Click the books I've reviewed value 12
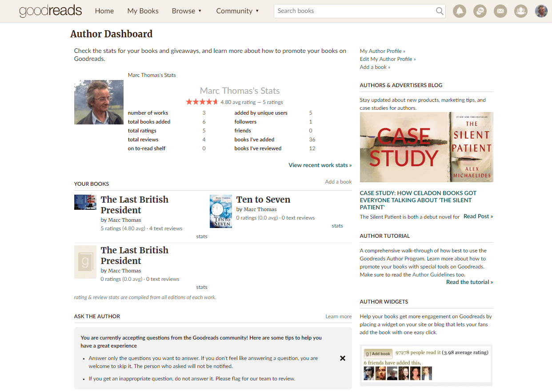 click(x=312, y=148)
